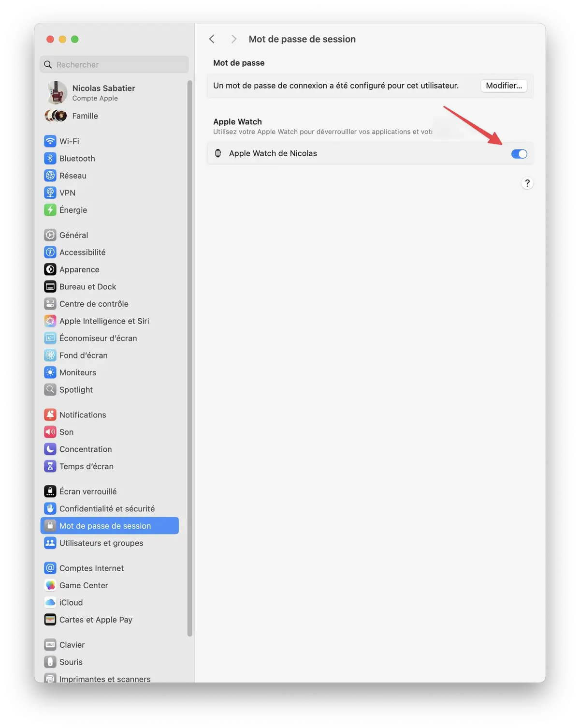
Task: Open Nicolas Sabatier Apple account settings
Action: 103,92
